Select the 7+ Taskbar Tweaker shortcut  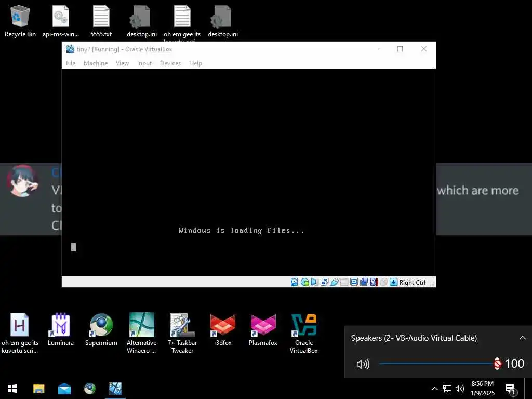pos(182,333)
